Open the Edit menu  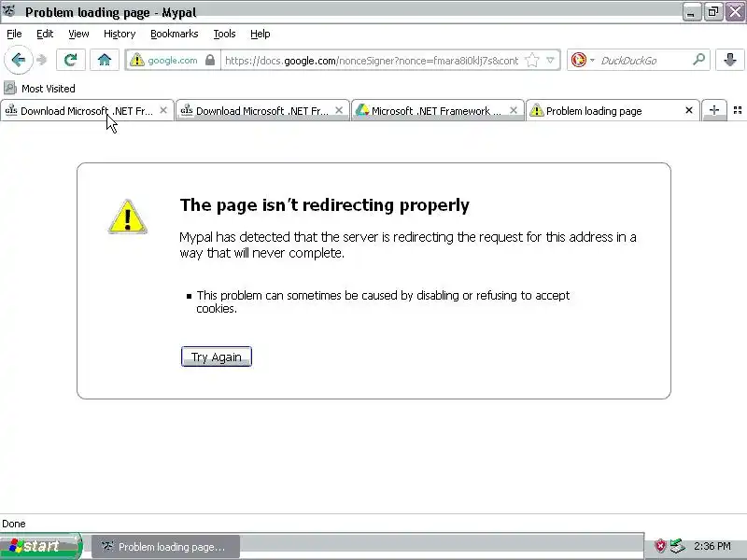click(x=45, y=34)
